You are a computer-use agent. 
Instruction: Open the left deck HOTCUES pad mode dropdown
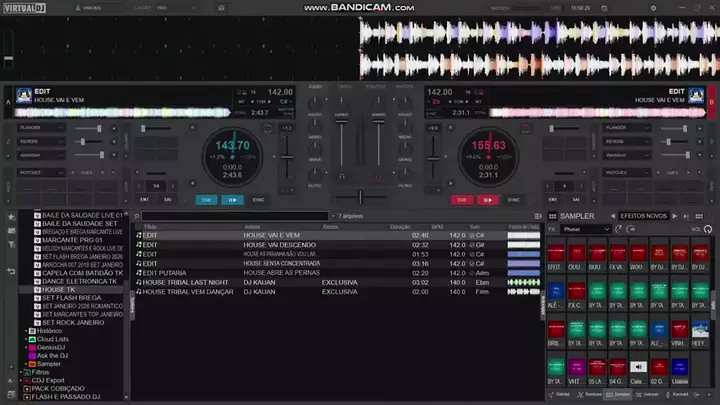[40, 172]
